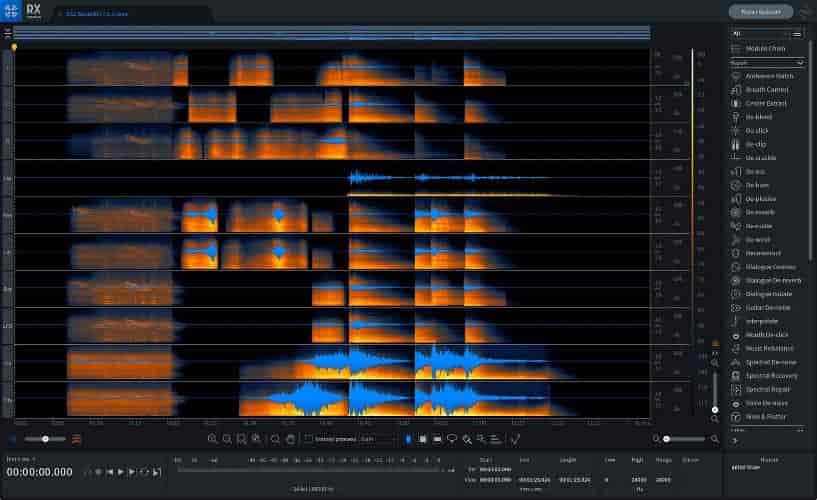817x500 pixels.
Task: Open the Music Rebalance module
Action: point(768,348)
